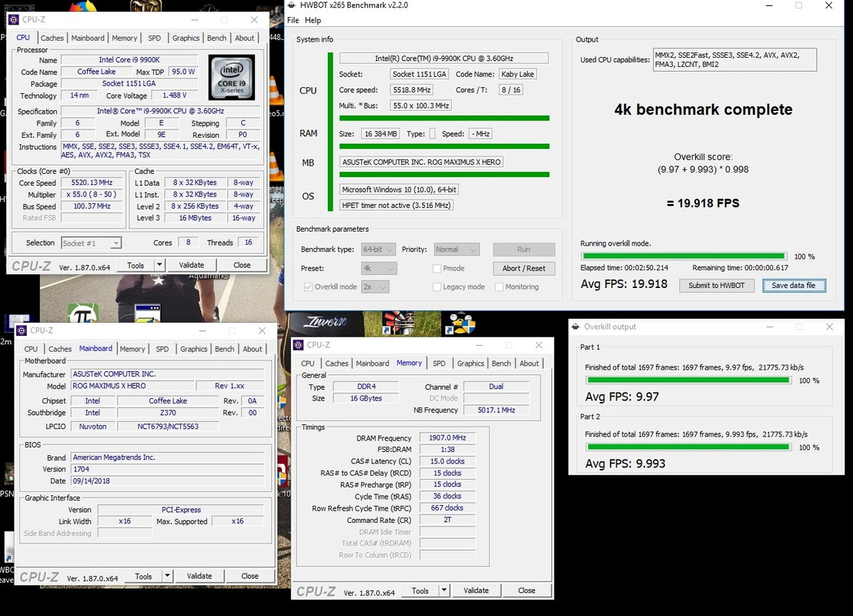Click the Used CPU capabilities text box
The image size is (853, 616).
click(x=734, y=60)
